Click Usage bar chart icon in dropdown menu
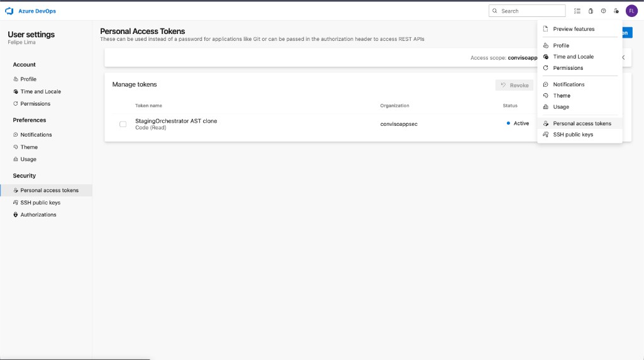This screenshot has height=360, width=644. click(x=545, y=107)
